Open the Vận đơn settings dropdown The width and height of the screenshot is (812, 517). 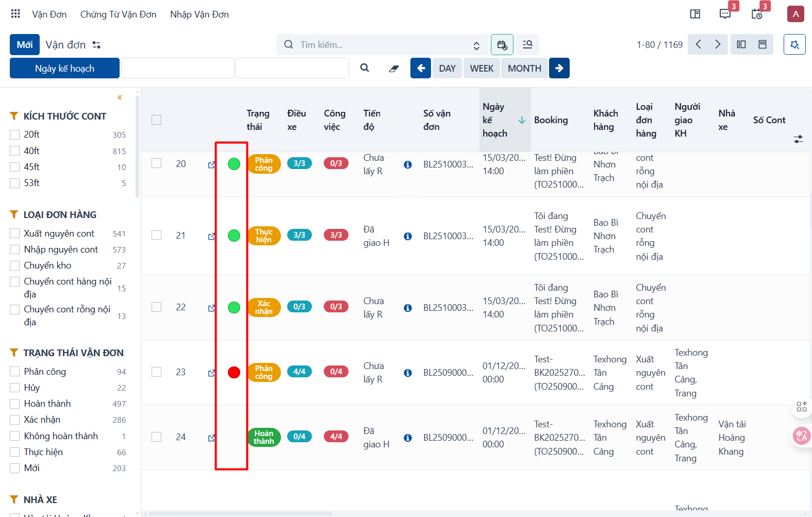(x=96, y=45)
